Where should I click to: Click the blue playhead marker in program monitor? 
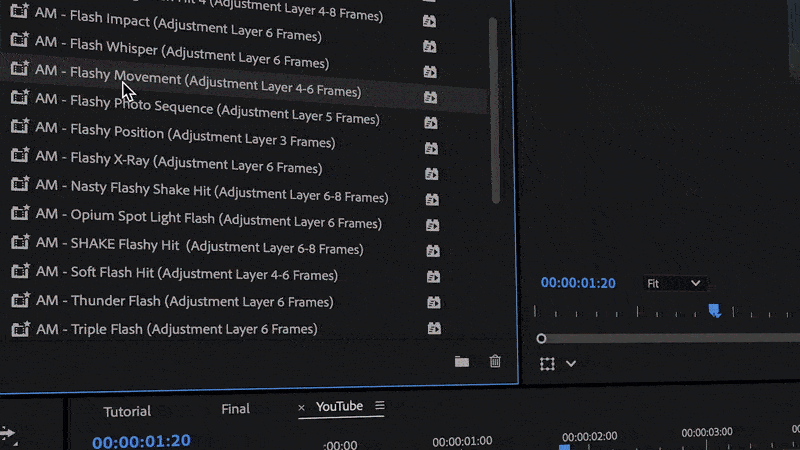pyautogui.click(x=714, y=311)
